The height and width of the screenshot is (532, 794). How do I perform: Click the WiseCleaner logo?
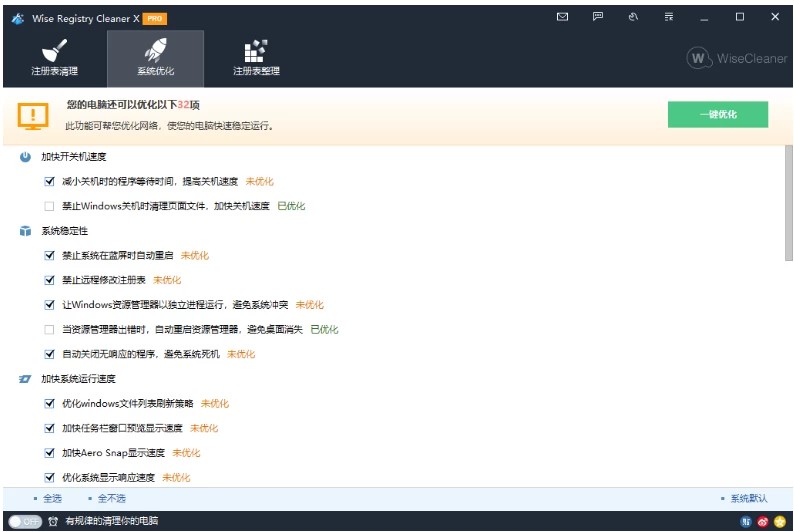[737, 58]
